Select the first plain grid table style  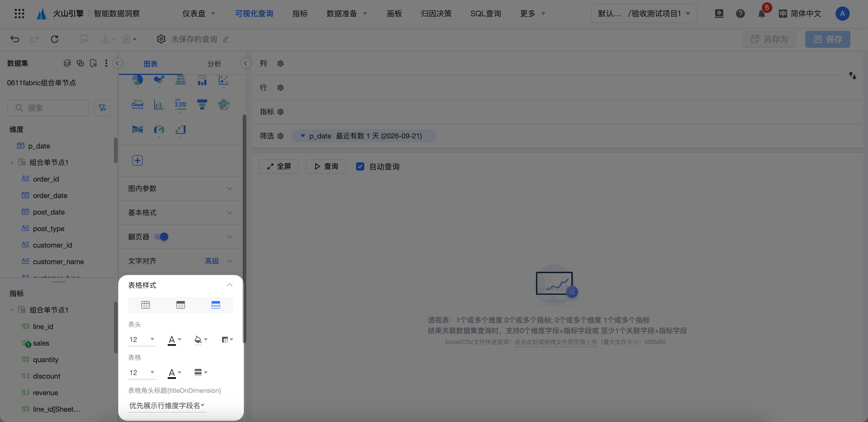tap(146, 305)
